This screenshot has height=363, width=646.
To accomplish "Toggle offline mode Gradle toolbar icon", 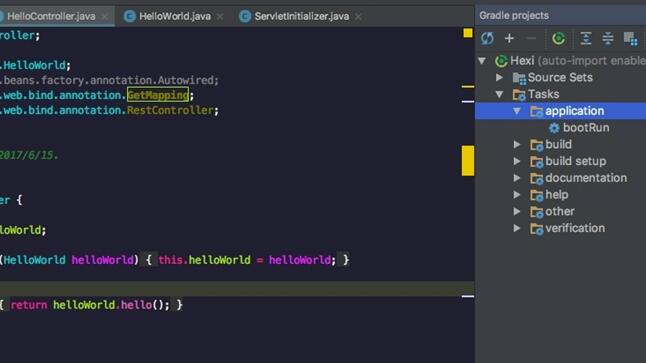I will click(x=630, y=39).
